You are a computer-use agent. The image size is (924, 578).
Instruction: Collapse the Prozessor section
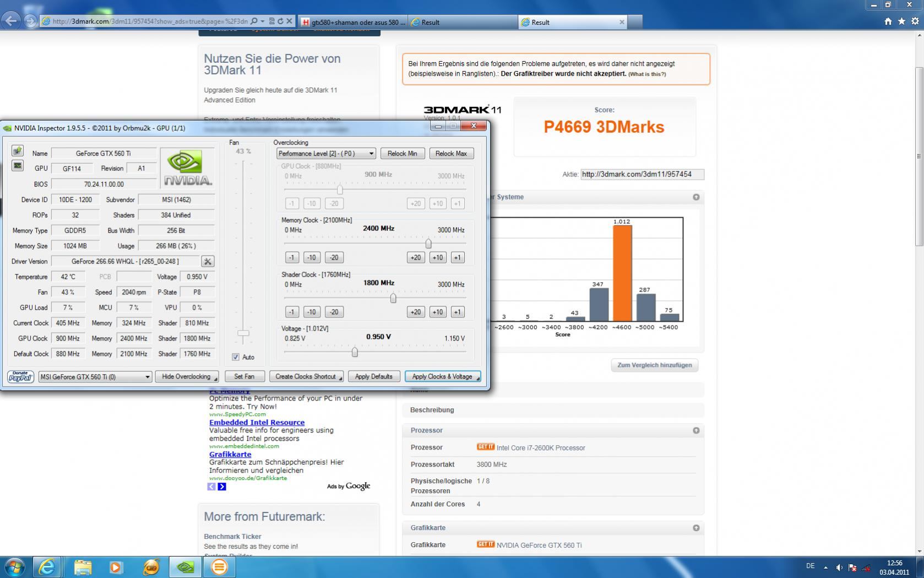pos(696,430)
